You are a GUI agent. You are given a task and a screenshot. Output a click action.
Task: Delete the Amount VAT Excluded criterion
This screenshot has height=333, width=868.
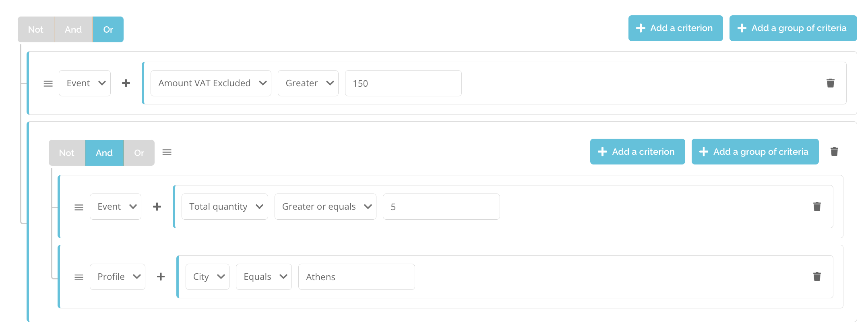(x=830, y=83)
